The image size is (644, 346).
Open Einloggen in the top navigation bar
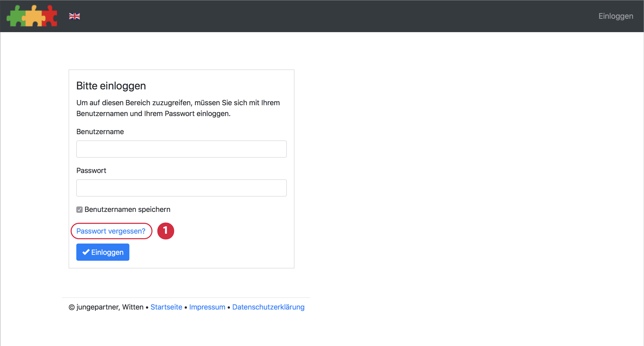pyautogui.click(x=615, y=16)
